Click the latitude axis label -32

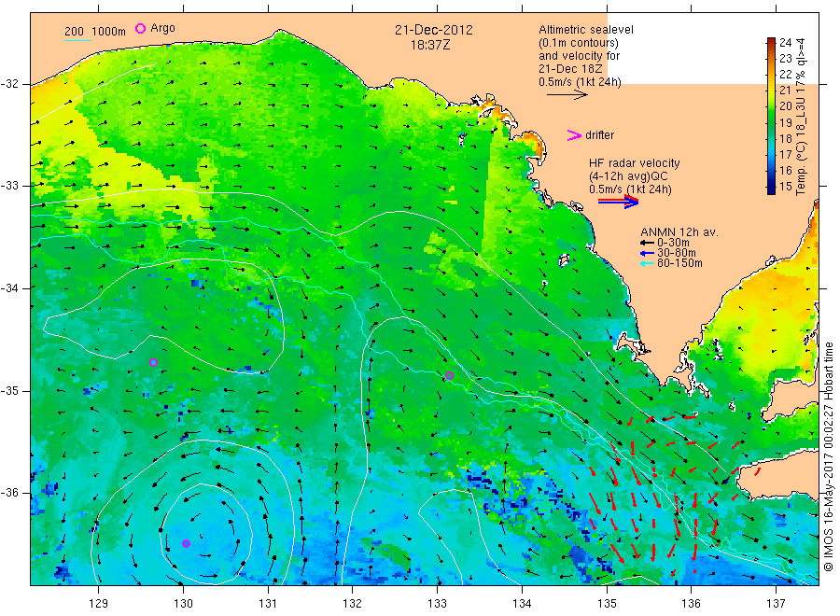tap(9, 84)
